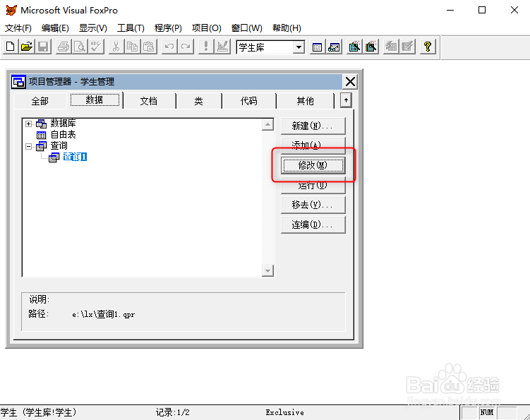
Task: Click the Undo arrow icon
Action: [169, 47]
